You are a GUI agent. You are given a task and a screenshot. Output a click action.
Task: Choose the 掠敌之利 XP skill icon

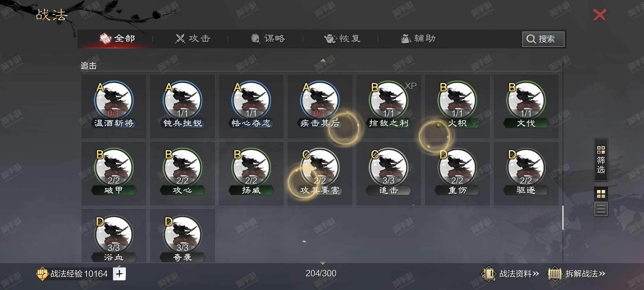tap(389, 100)
